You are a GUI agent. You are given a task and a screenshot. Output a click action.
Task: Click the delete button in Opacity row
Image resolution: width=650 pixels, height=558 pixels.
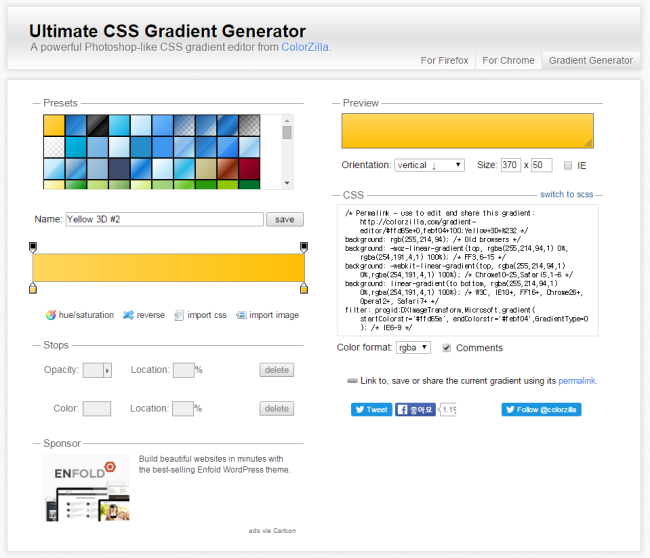pyautogui.click(x=276, y=370)
